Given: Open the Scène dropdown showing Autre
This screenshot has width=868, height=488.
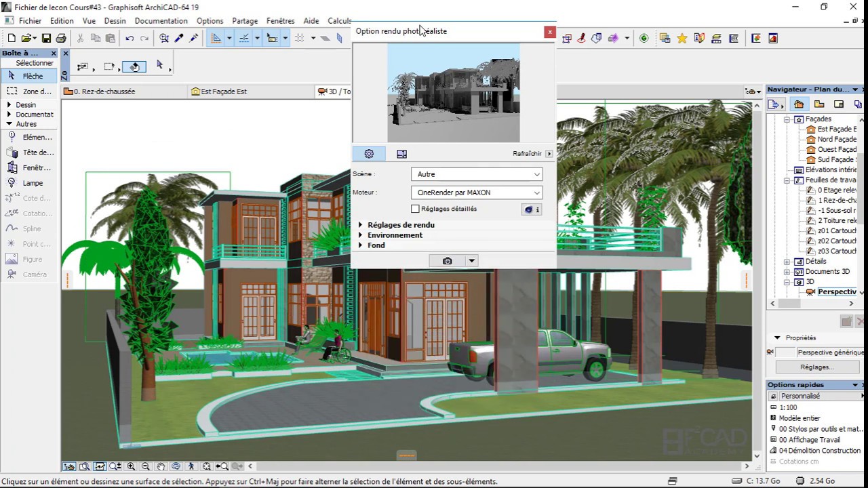Looking at the screenshot, I should 477,174.
